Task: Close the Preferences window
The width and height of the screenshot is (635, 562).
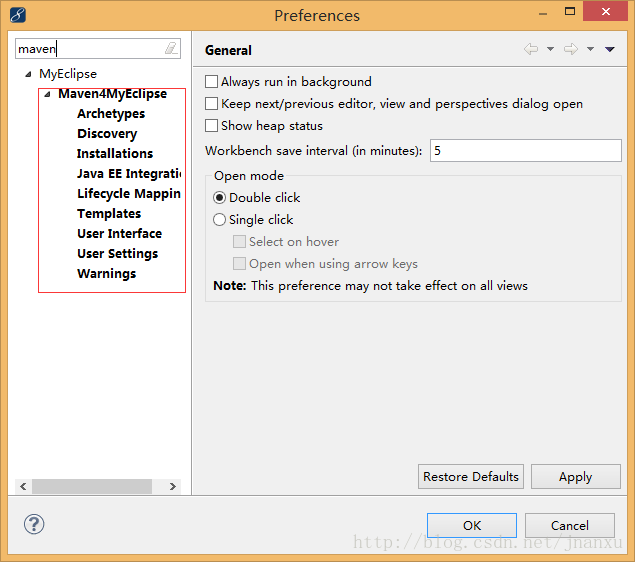Action: coord(605,11)
